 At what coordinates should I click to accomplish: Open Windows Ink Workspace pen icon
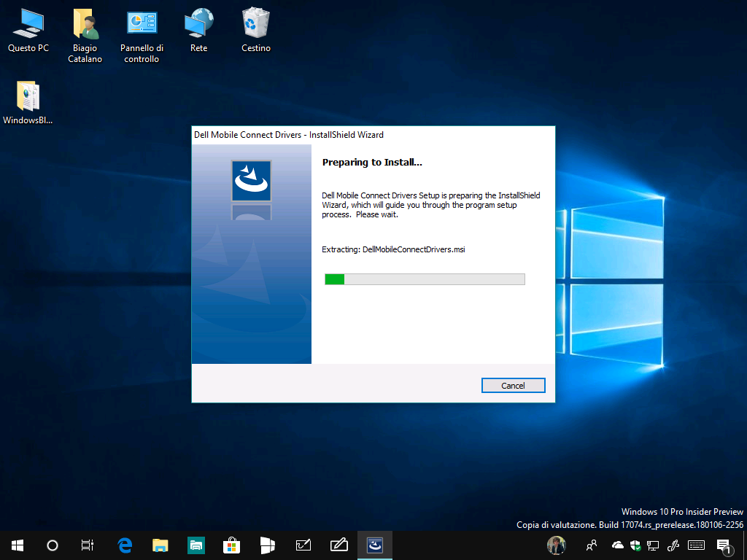673,545
